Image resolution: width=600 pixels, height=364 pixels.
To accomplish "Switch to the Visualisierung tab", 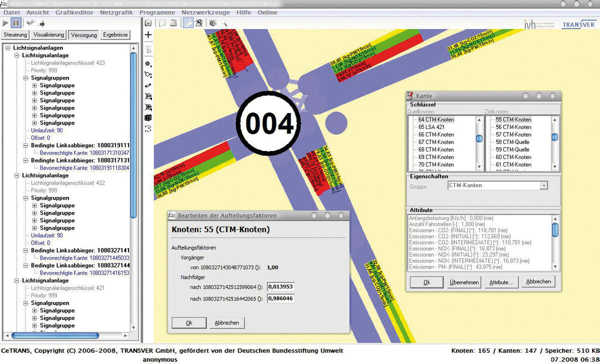I will (48, 35).
